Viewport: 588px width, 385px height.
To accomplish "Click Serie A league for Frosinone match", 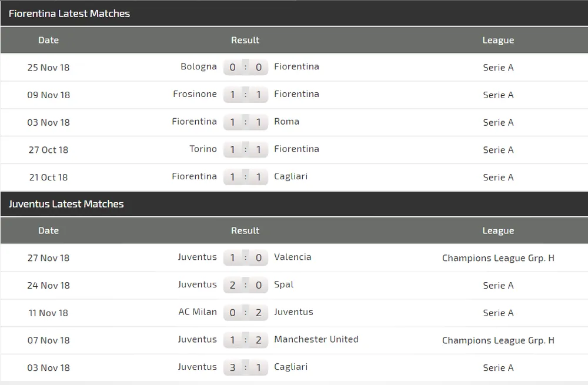I will [x=498, y=95].
